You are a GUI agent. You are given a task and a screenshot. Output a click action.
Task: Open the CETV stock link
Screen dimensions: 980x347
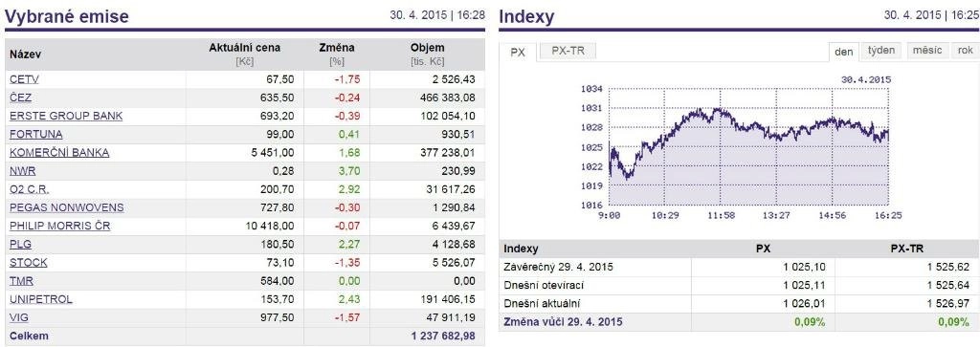24,79
